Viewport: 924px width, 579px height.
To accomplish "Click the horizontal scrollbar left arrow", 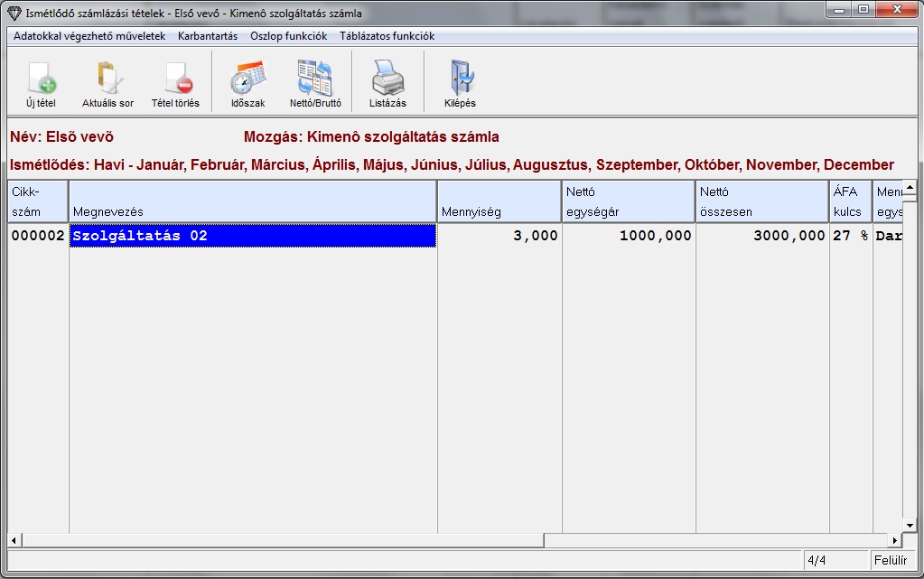I will pos(14,540).
